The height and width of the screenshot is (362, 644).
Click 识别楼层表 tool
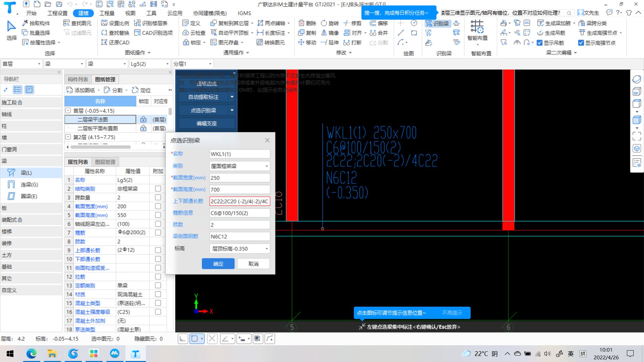click(x=151, y=23)
